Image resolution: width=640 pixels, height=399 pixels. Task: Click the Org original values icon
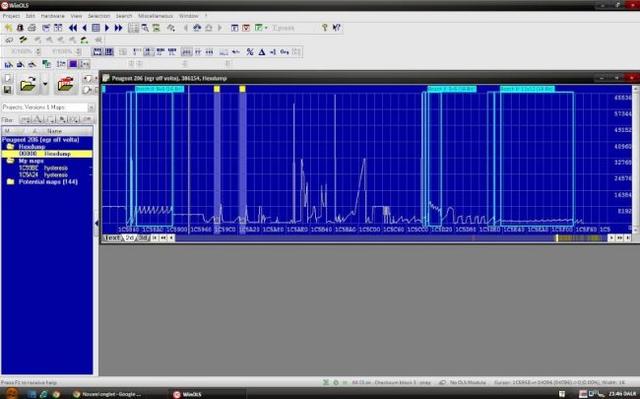tap(284, 52)
